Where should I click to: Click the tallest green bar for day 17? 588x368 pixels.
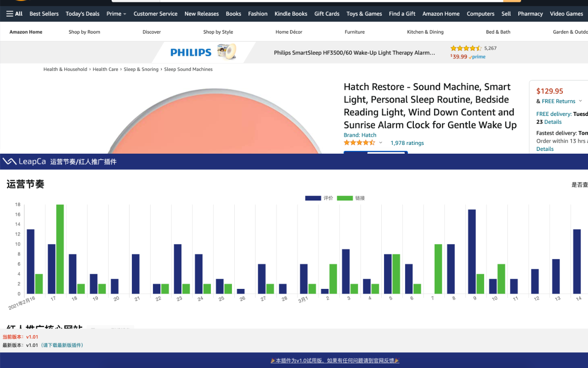pos(60,249)
